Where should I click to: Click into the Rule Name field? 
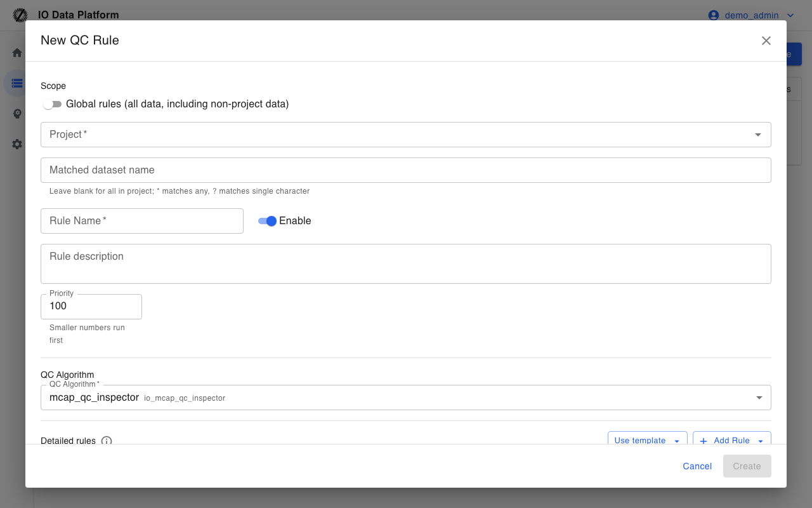coord(142,221)
